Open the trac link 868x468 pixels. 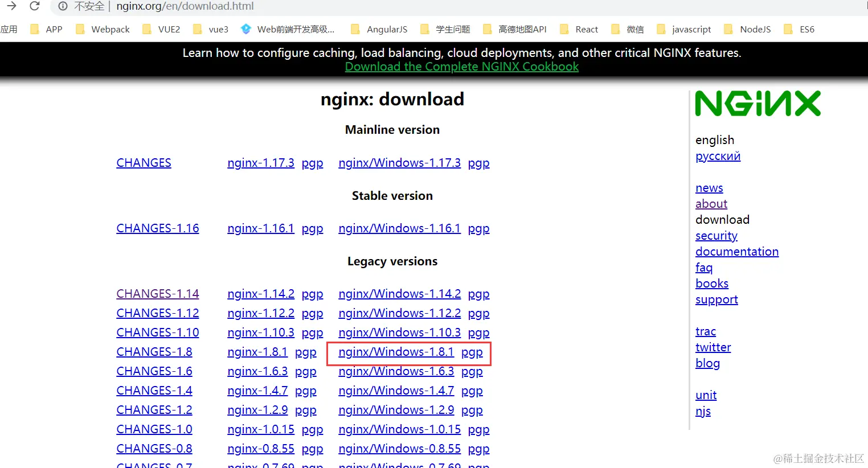pyautogui.click(x=706, y=331)
